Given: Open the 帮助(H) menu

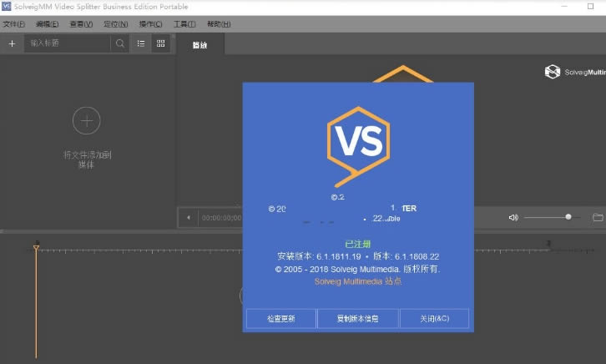Looking at the screenshot, I should [219, 24].
